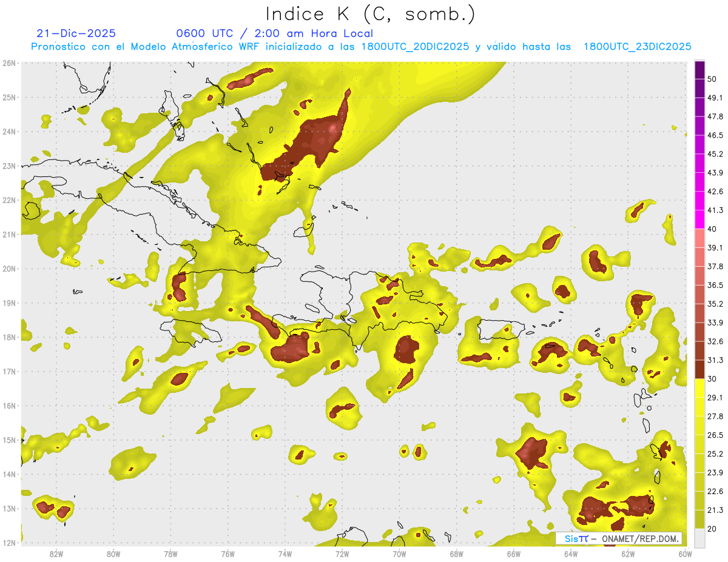Viewport: 728px width, 562px height.
Task: Click the 22N latitude label
Action: [9, 200]
